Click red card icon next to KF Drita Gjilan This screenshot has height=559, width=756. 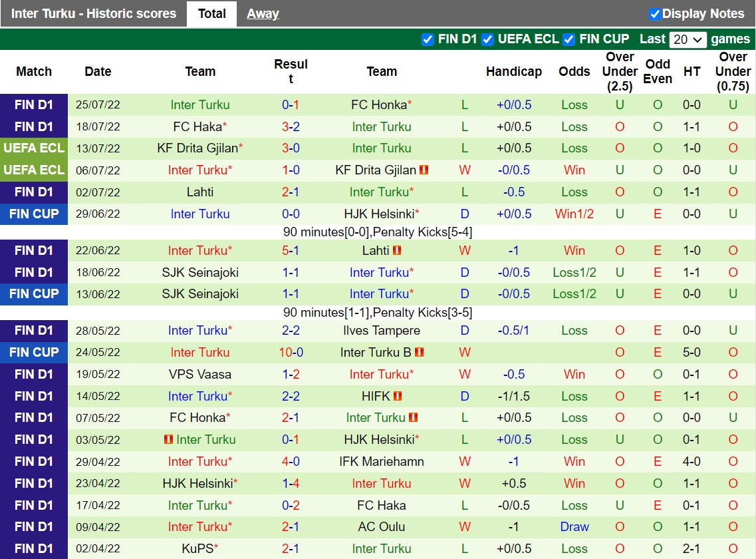tap(424, 170)
